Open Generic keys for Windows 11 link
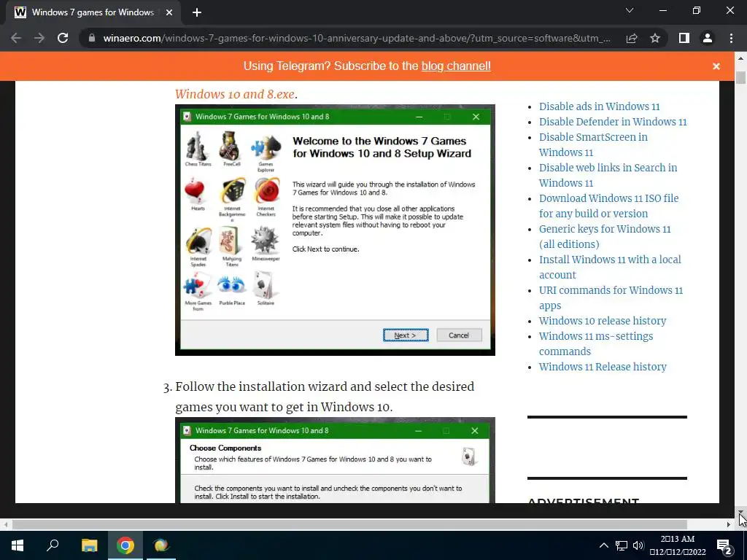Screen dimensions: 747x560 (x=605, y=236)
